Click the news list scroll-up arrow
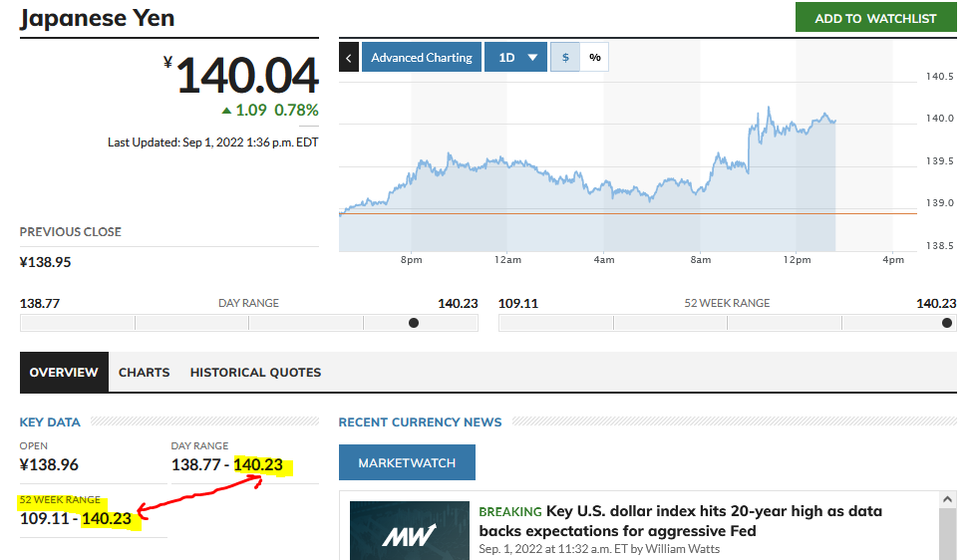971x560 pixels. (947, 499)
